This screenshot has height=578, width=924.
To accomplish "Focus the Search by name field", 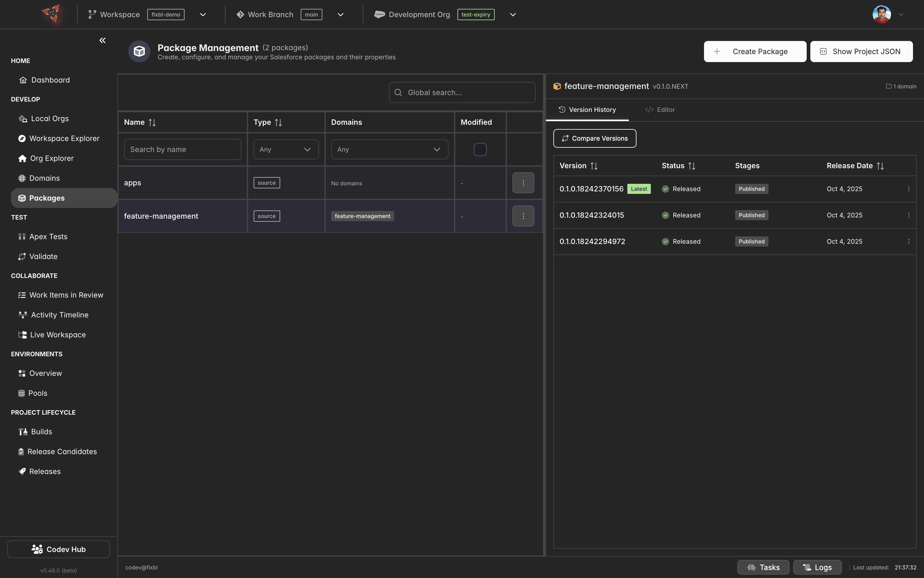I will point(182,150).
